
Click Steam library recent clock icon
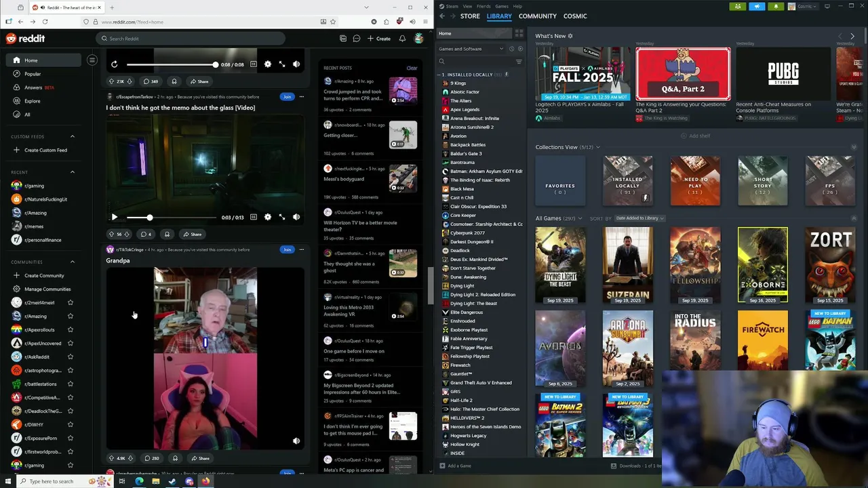point(512,49)
